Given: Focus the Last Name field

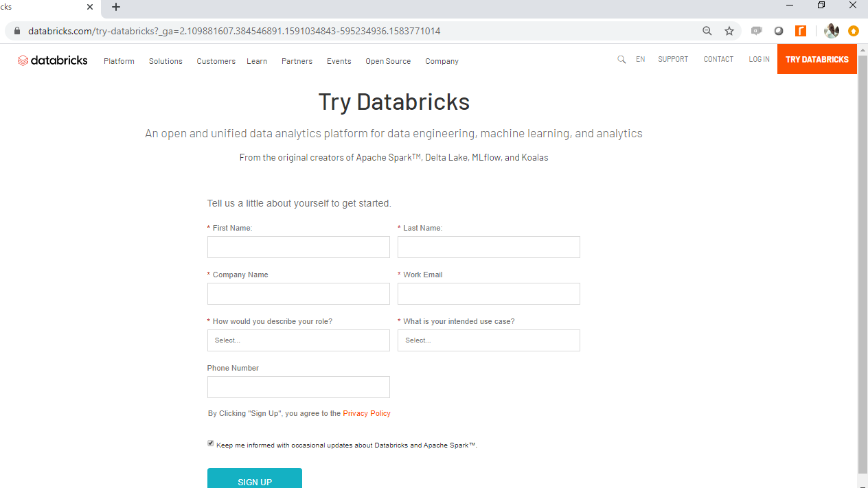Looking at the screenshot, I should pyautogui.click(x=489, y=247).
